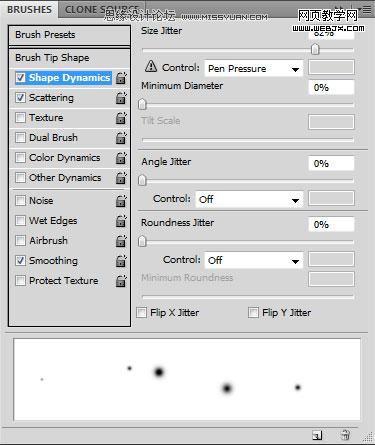Click the lock icon next to Scattering
This screenshot has width=375, height=445.
pyautogui.click(x=121, y=98)
